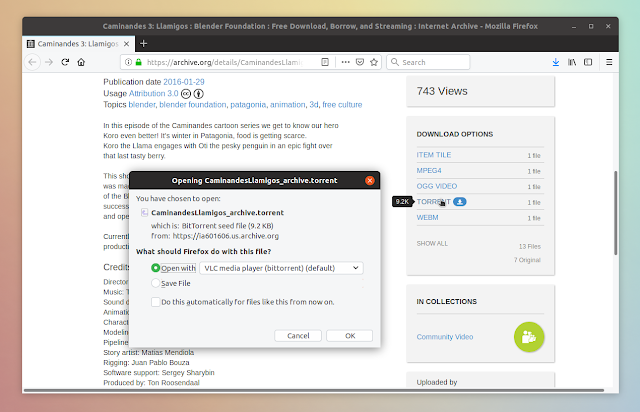Click the Forward navigation arrow
The width and height of the screenshot is (640, 412).
(x=49, y=62)
